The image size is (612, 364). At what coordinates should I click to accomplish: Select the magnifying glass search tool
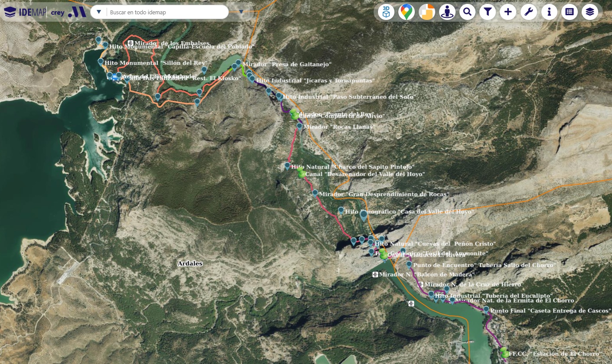(x=467, y=12)
